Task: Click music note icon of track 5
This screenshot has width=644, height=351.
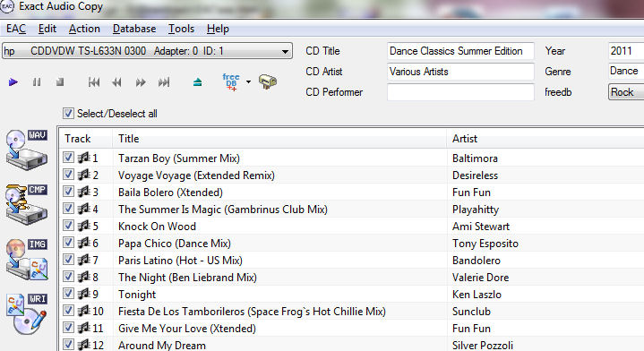Action: 84,226
